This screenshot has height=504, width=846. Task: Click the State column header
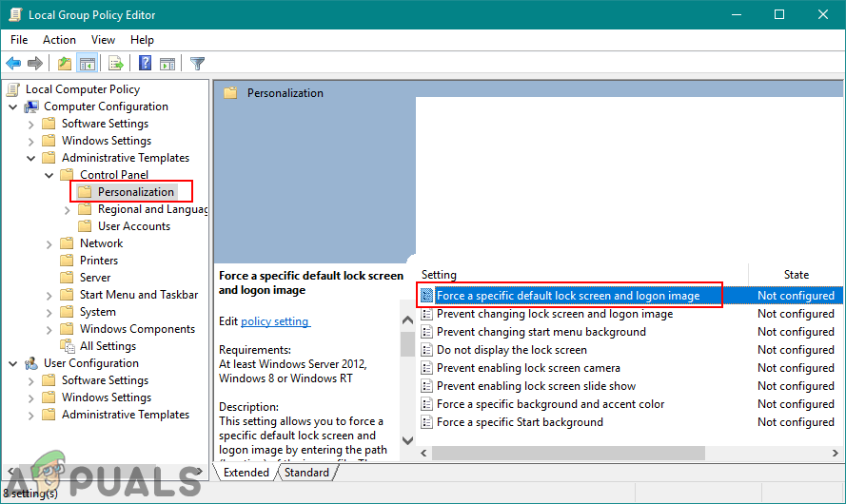tap(797, 275)
